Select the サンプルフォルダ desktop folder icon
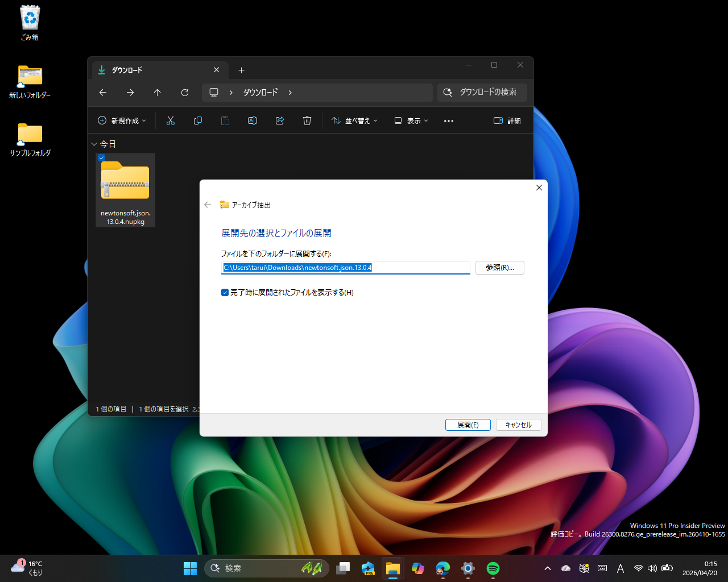The height and width of the screenshot is (582, 728). [30, 140]
